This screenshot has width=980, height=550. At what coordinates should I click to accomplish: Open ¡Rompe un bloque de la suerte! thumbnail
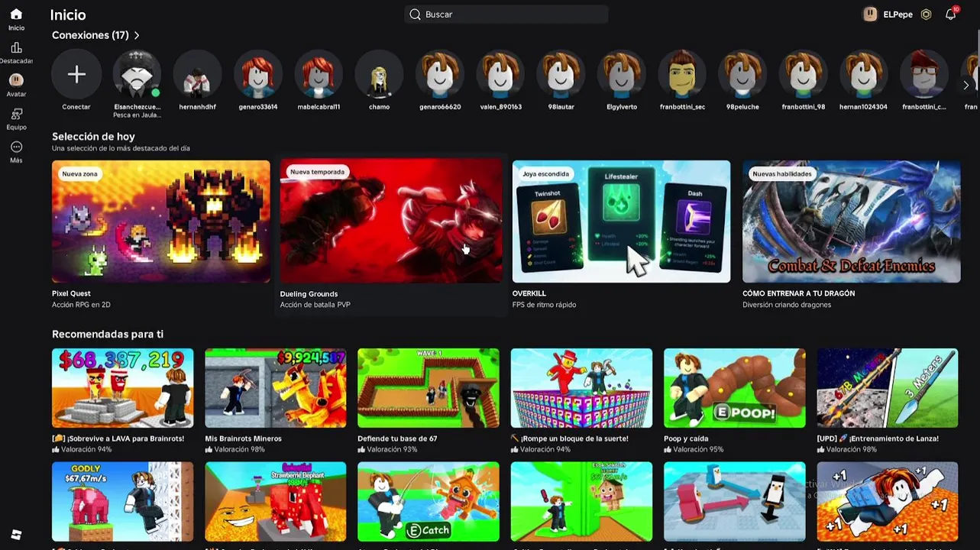point(582,388)
